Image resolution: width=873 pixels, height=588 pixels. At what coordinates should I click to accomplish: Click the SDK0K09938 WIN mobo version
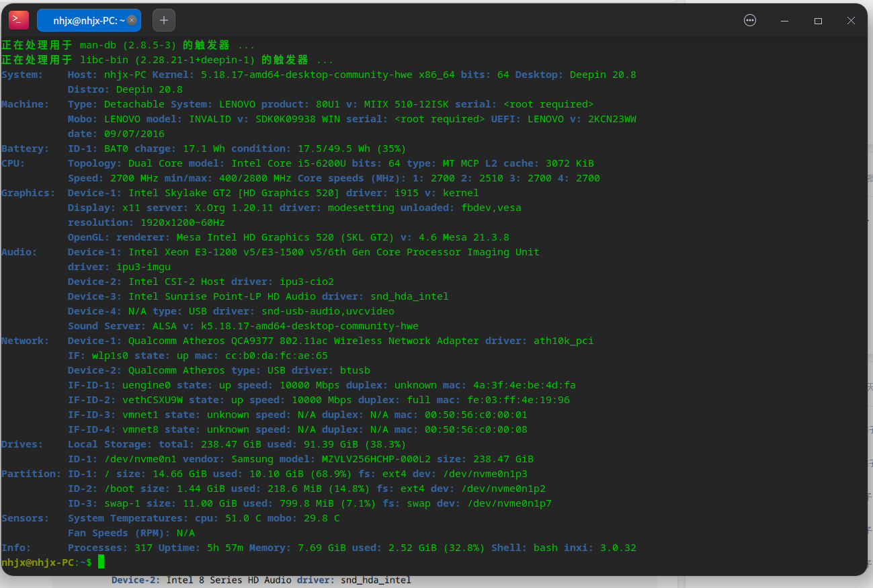click(298, 119)
